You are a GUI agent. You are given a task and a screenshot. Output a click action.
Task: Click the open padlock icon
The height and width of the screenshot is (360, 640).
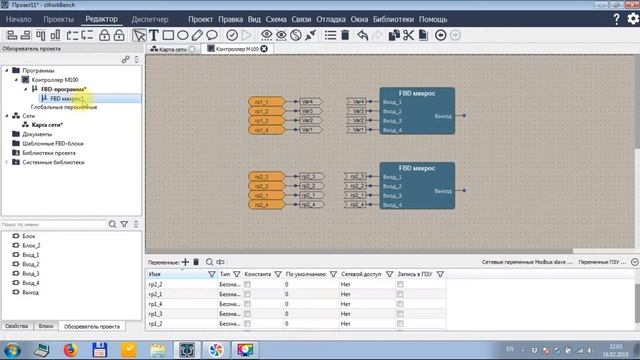(x=119, y=35)
